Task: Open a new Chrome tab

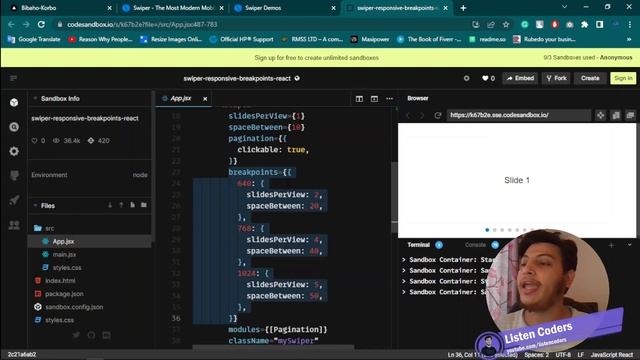Action: click(463, 8)
